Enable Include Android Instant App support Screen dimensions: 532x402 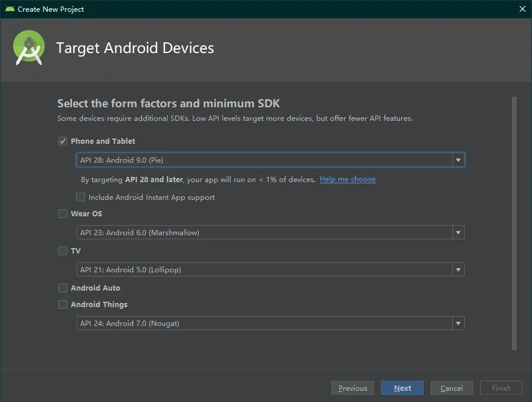pyautogui.click(x=80, y=197)
